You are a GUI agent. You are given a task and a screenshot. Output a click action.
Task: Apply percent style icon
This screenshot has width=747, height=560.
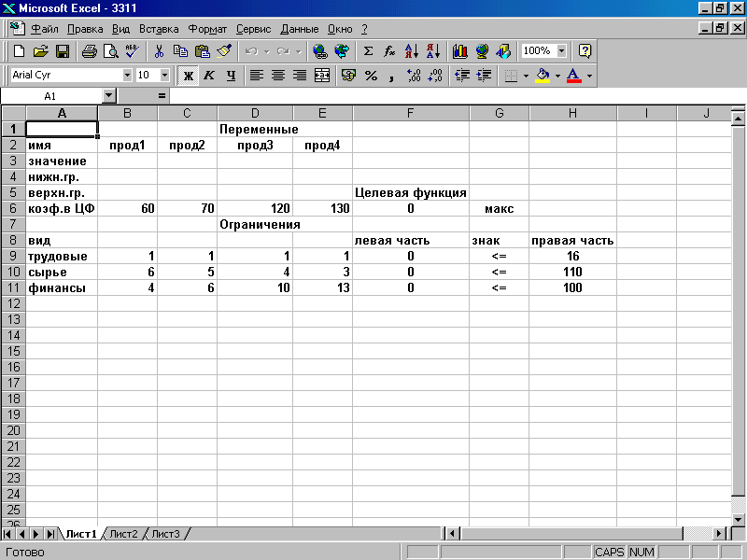point(371,76)
